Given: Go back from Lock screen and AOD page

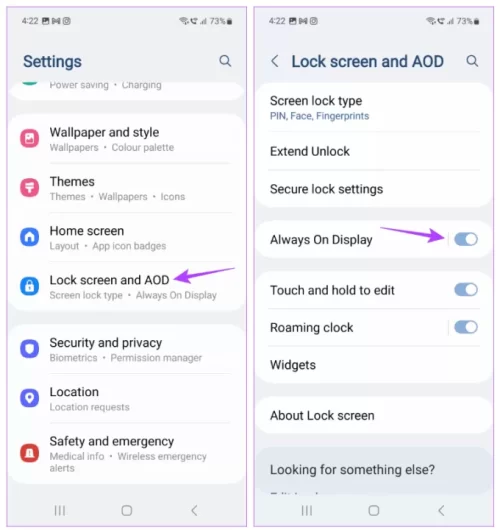Looking at the screenshot, I should pyautogui.click(x=275, y=61).
